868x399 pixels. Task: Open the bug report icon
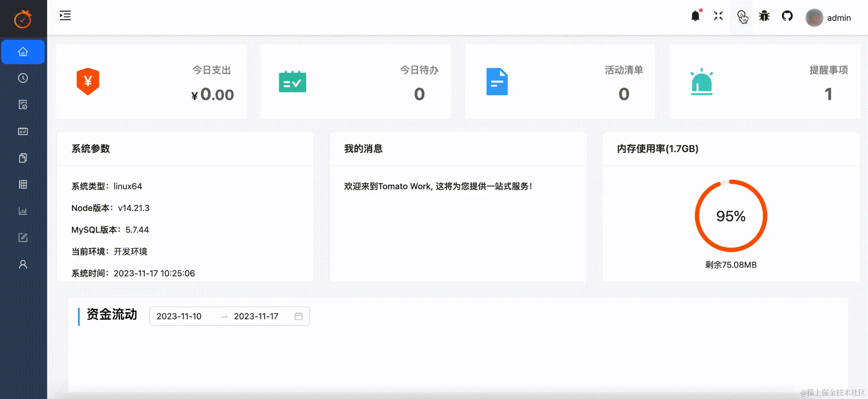point(764,16)
